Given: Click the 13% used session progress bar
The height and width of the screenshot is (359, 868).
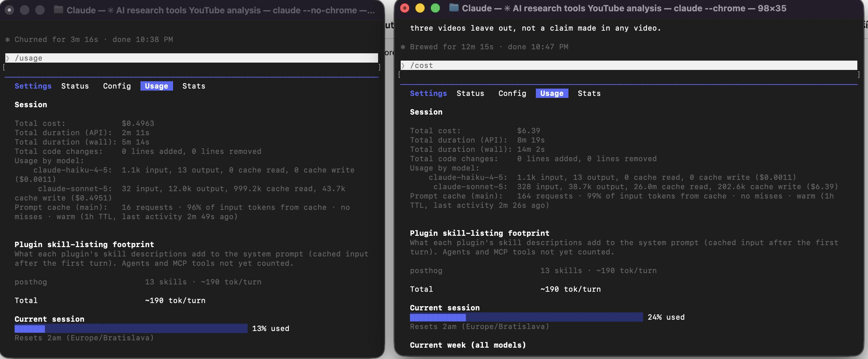Looking at the screenshot, I should (131, 328).
